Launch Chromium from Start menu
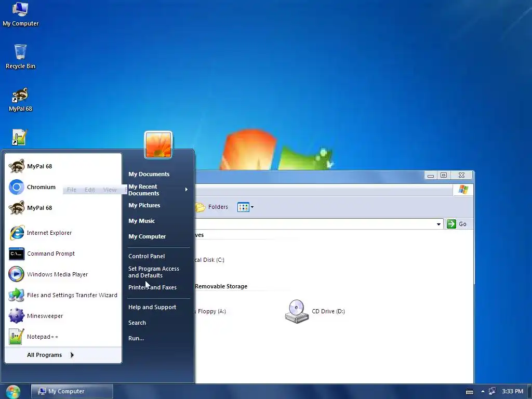The image size is (532, 399). coord(63,187)
